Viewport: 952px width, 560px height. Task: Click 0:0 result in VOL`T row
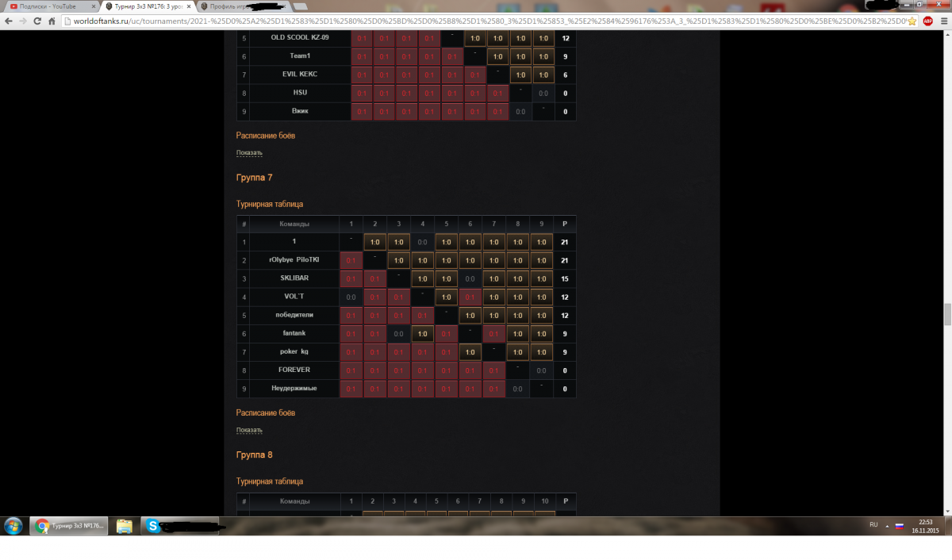pyautogui.click(x=351, y=297)
